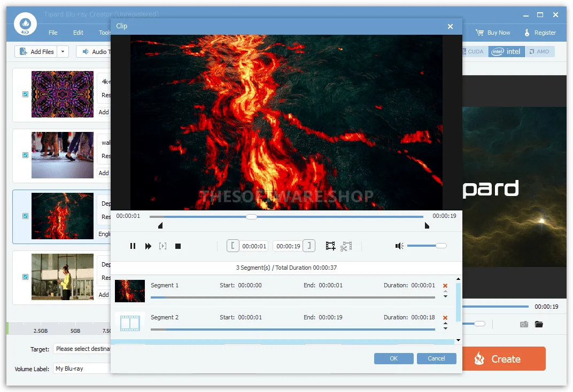Viewport: 573px width, 392px height.
Task: Click the Tipard Blu-ray Creator logo
Action: point(25,24)
